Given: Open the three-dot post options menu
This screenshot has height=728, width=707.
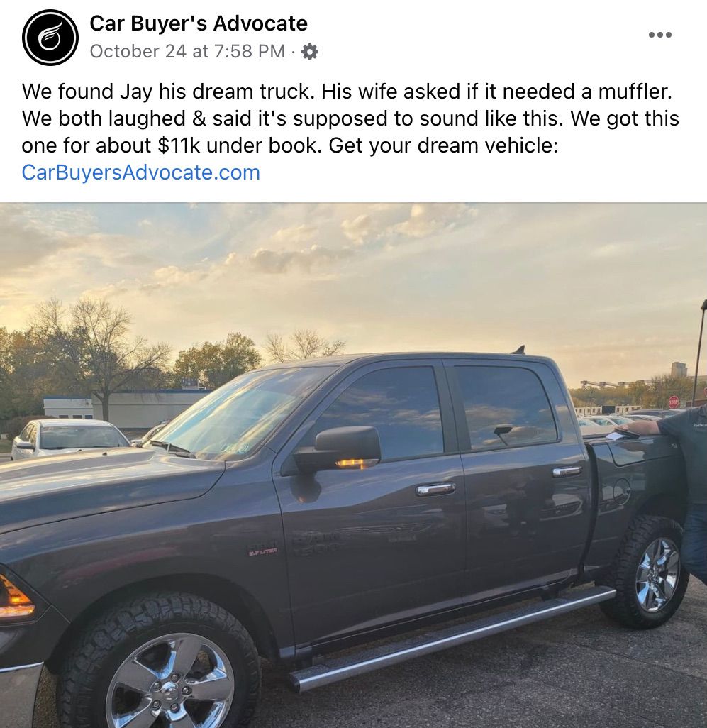Looking at the screenshot, I should (x=659, y=34).
